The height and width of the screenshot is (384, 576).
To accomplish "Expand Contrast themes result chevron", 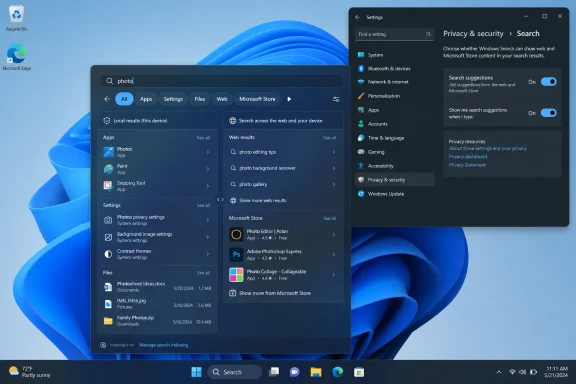I will (208, 254).
